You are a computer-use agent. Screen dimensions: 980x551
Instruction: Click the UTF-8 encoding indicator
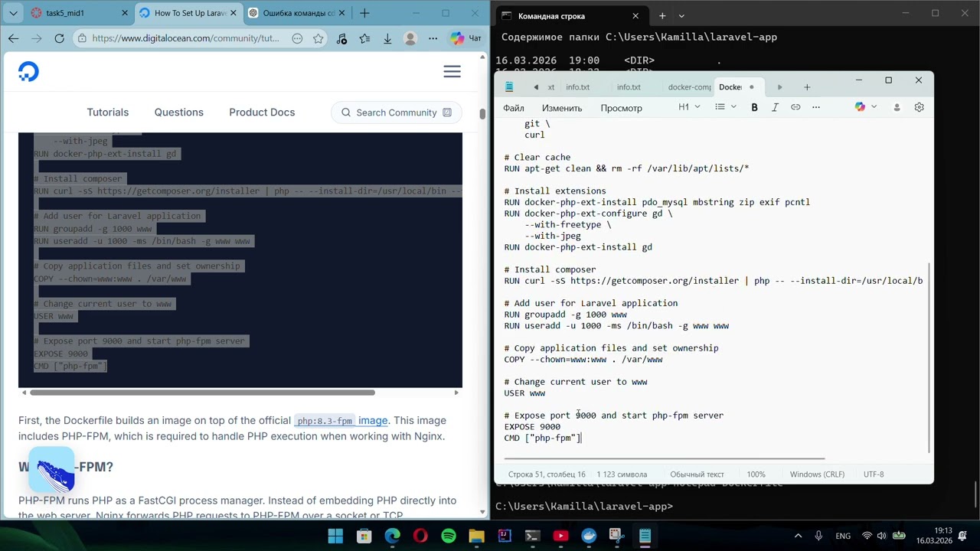pyautogui.click(x=874, y=474)
